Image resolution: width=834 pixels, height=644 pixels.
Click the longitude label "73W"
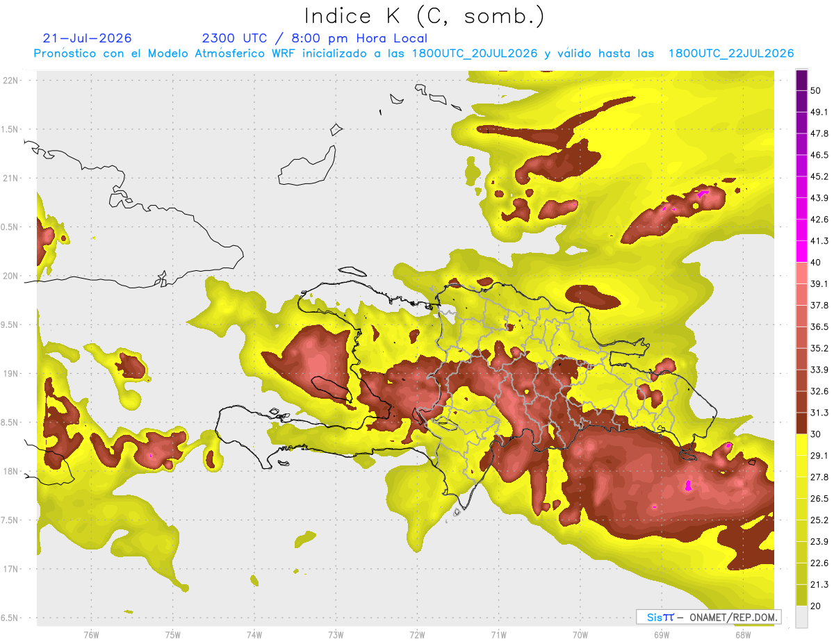336,635
